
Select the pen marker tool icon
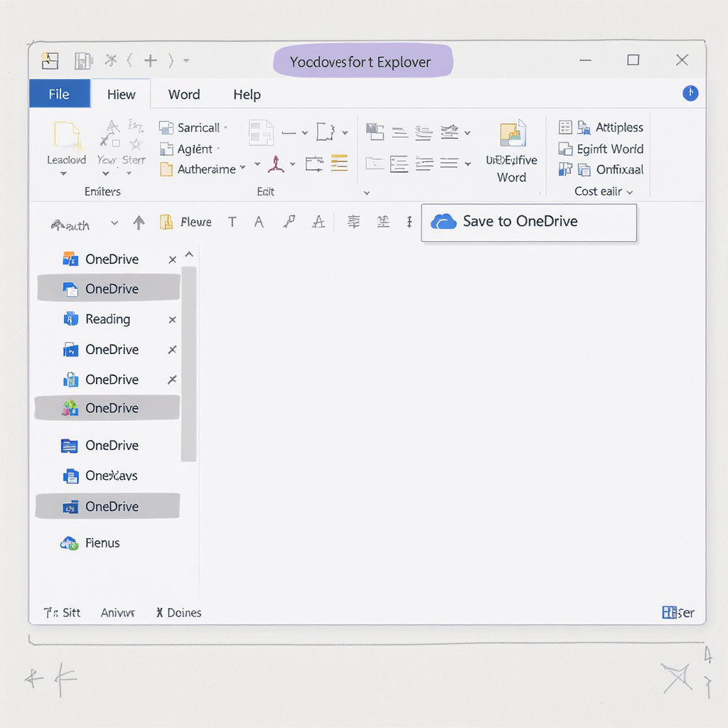click(289, 222)
